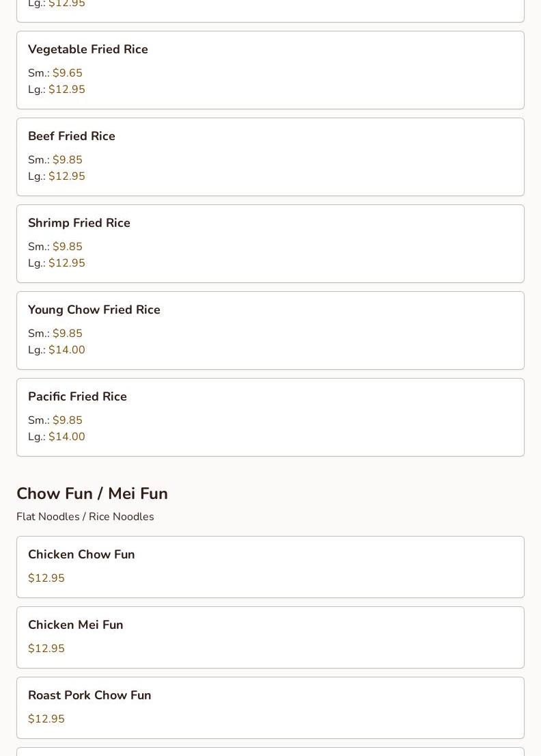The height and width of the screenshot is (756, 541).
Task: Click Chicken Mei Fun price $12.95
Action: (46, 649)
